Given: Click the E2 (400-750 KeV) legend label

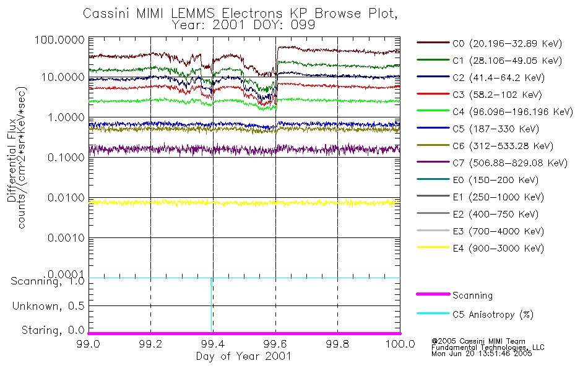Looking at the screenshot, I should [495, 215].
